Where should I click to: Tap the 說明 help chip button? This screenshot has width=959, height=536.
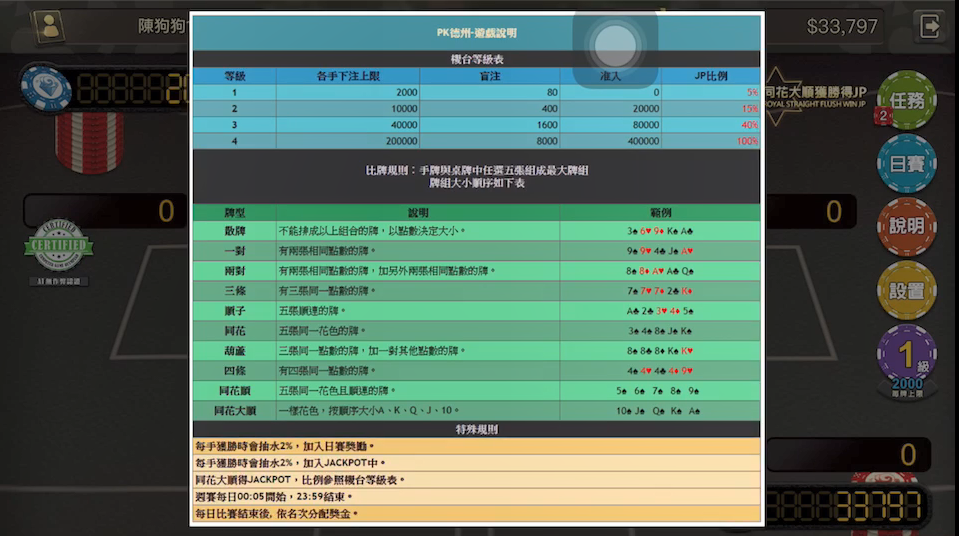906,226
